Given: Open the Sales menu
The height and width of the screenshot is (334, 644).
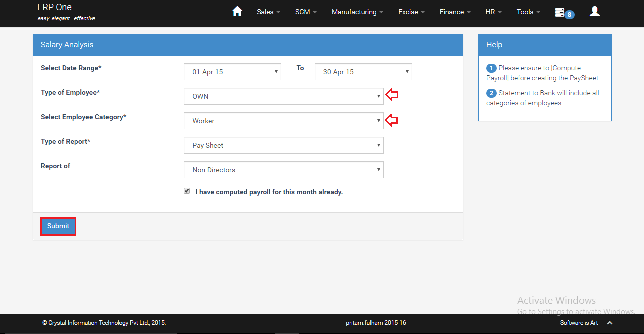Looking at the screenshot, I should click(268, 12).
